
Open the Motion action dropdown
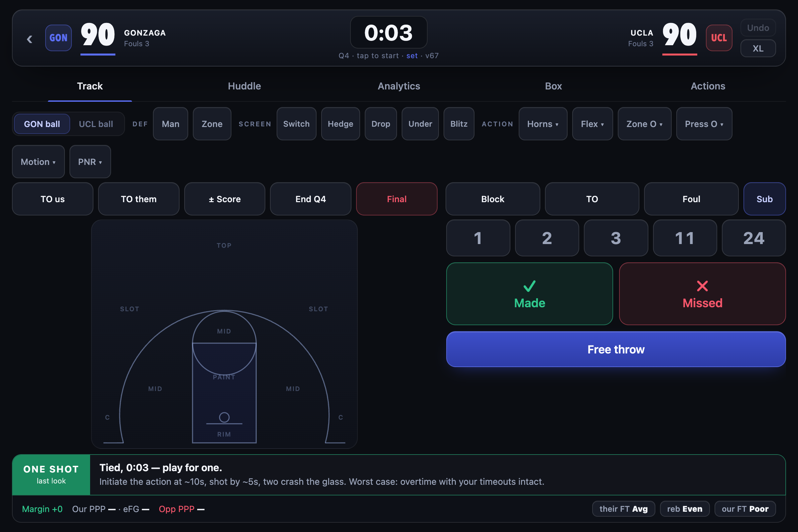[38, 162]
